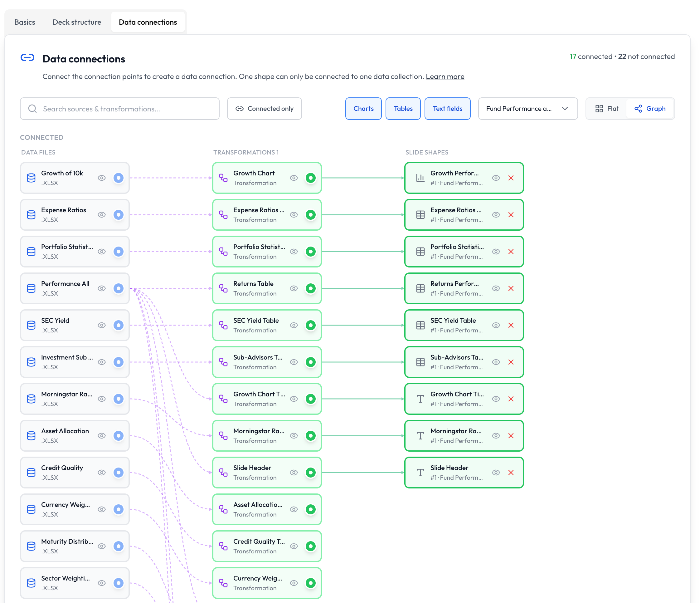The width and height of the screenshot is (700, 603).
Task: Click the Performance All blue connection point
Action: pyautogui.click(x=118, y=288)
